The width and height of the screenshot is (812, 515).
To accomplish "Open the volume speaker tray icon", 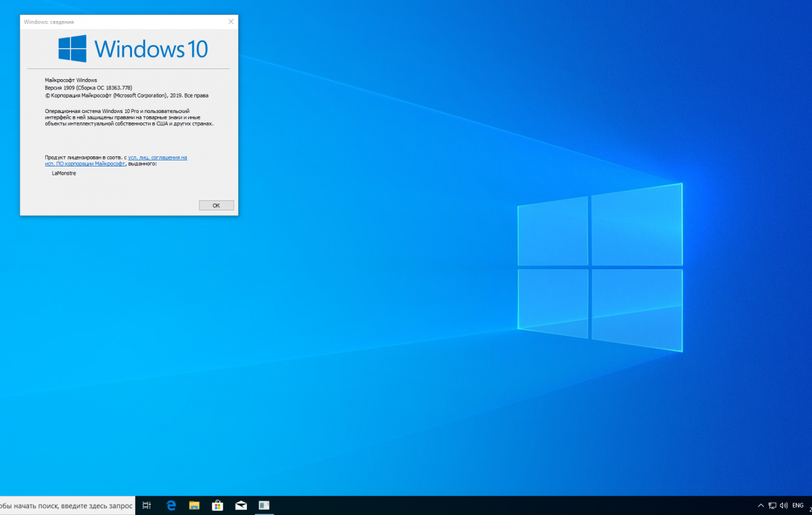I will pyautogui.click(x=784, y=506).
